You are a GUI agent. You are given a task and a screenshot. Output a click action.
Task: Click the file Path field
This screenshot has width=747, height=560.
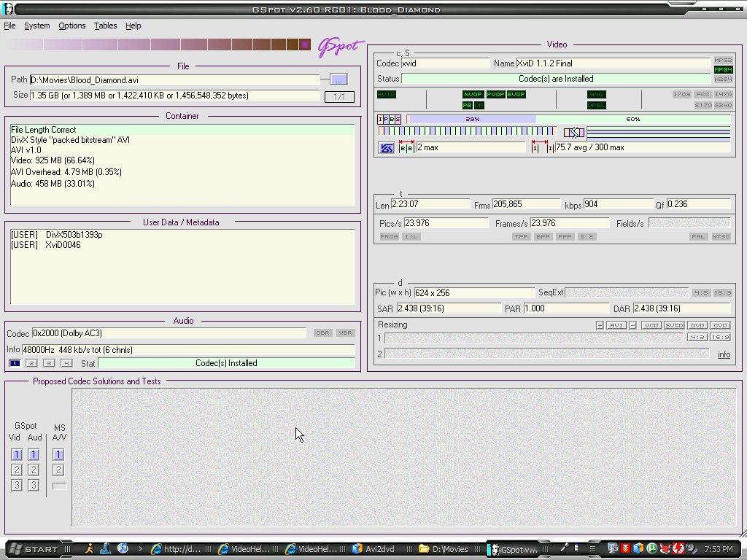pos(175,80)
